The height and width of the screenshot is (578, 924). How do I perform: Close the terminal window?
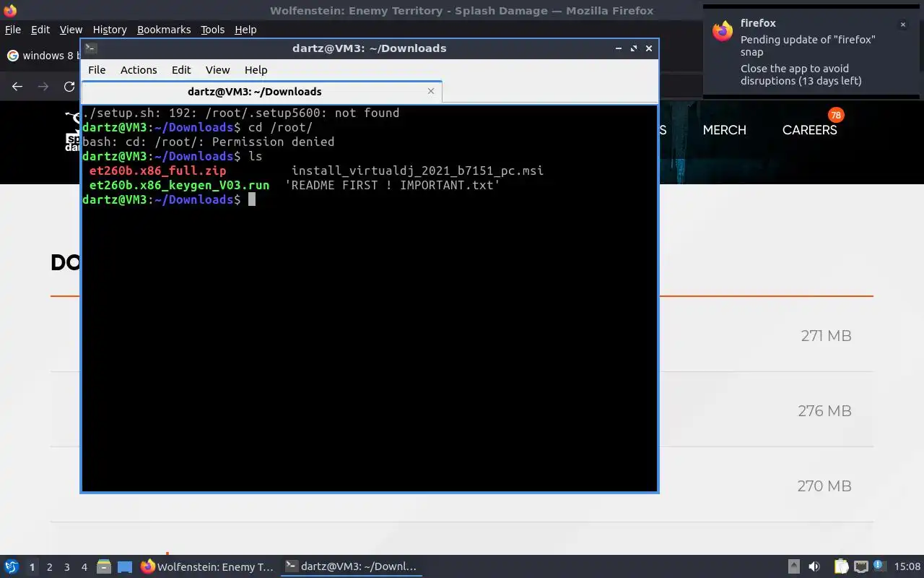649,48
